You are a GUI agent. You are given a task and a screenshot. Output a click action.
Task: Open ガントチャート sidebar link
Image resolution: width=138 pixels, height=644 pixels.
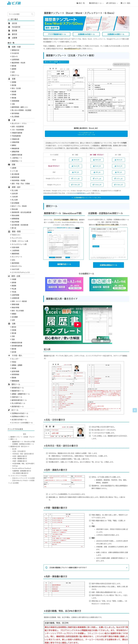point(17,257)
